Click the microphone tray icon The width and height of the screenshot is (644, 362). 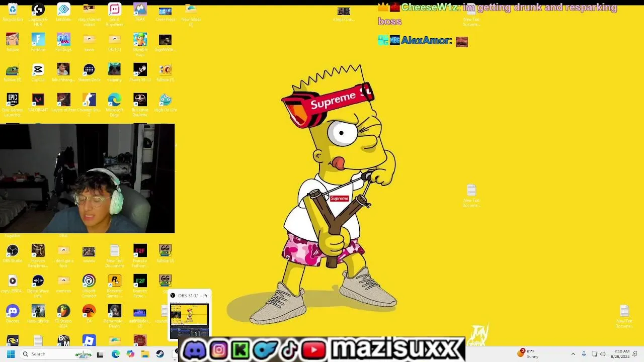tap(584, 354)
